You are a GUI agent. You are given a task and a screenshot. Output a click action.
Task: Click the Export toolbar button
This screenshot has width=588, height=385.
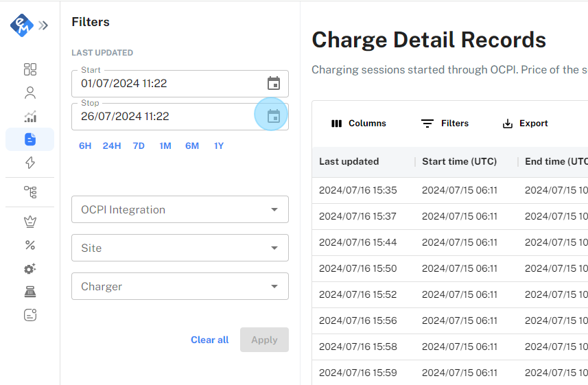point(526,124)
